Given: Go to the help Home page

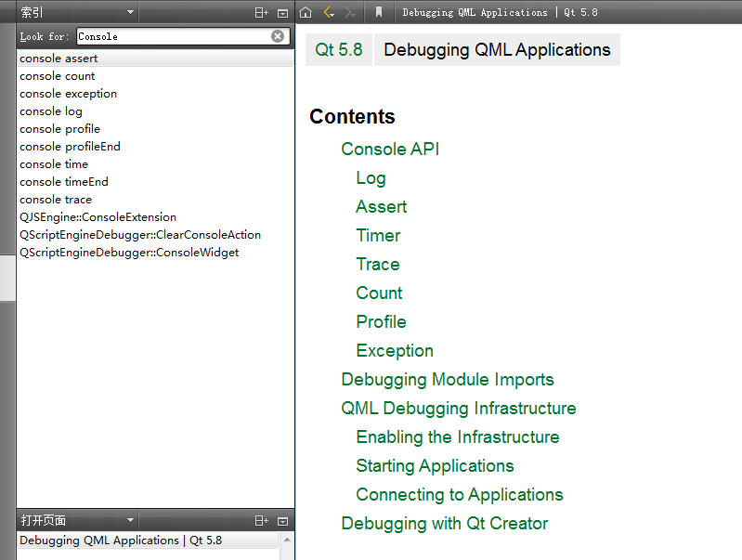Looking at the screenshot, I should coord(306,12).
